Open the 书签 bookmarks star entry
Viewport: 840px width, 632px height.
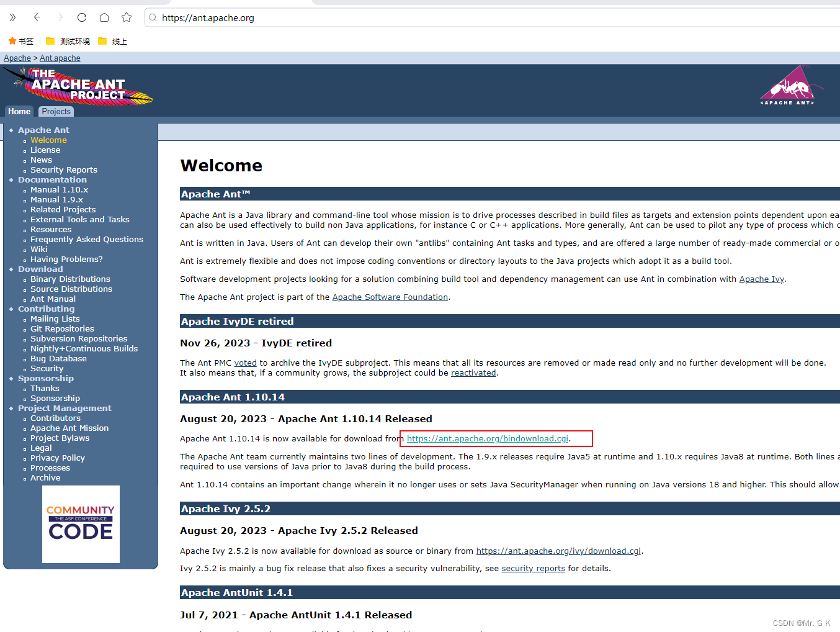pyautogui.click(x=21, y=42)
